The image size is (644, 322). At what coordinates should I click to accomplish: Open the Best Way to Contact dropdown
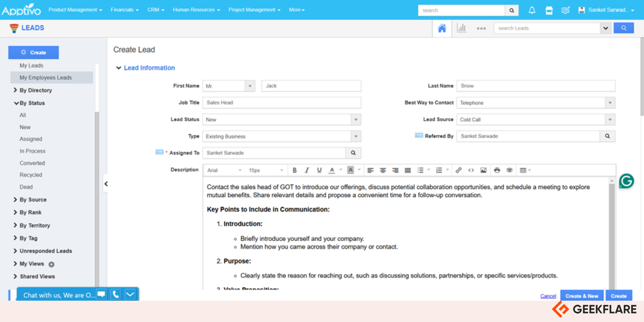point(610,103)
